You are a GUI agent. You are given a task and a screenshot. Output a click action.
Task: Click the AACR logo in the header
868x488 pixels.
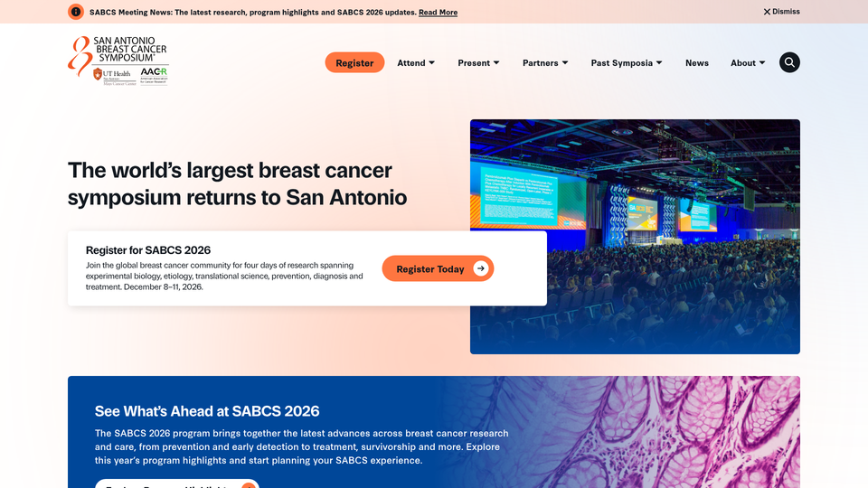pyautogui.click(x=154, y=75)
